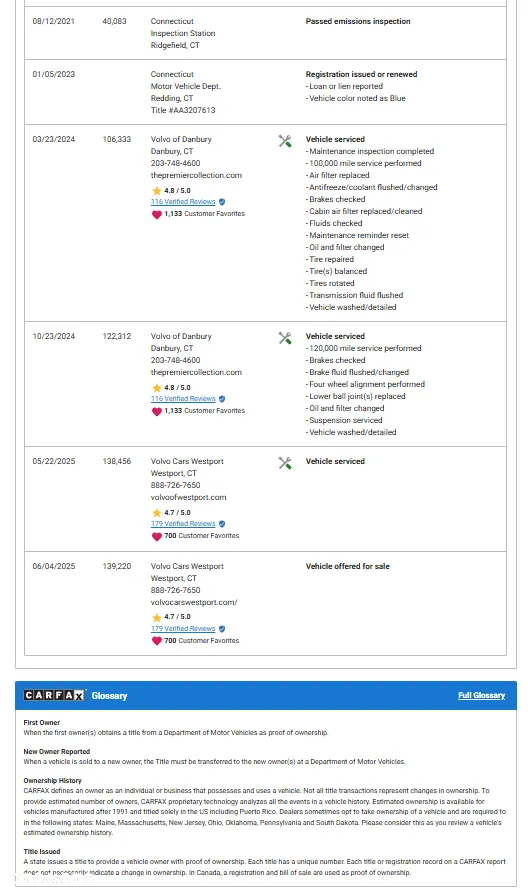Click volvocarswestport.com/ website text
528x894 pixels.
pos(194,602)
